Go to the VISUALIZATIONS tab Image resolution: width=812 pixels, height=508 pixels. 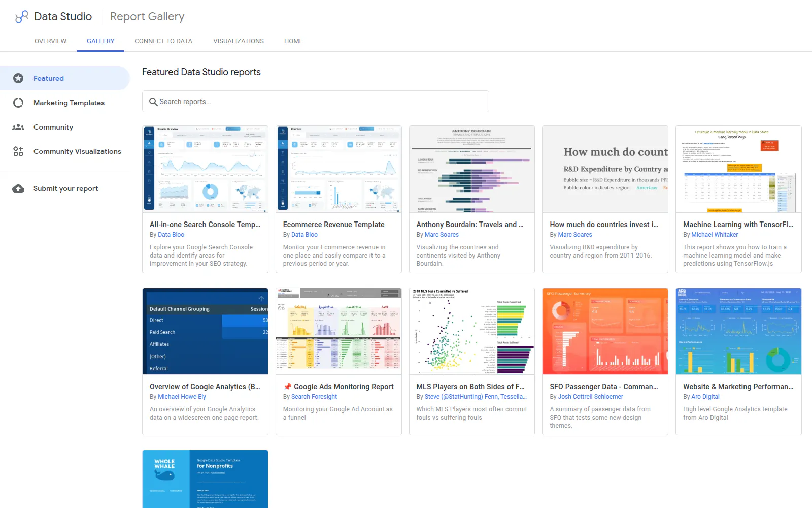click(x=239, y=41)
